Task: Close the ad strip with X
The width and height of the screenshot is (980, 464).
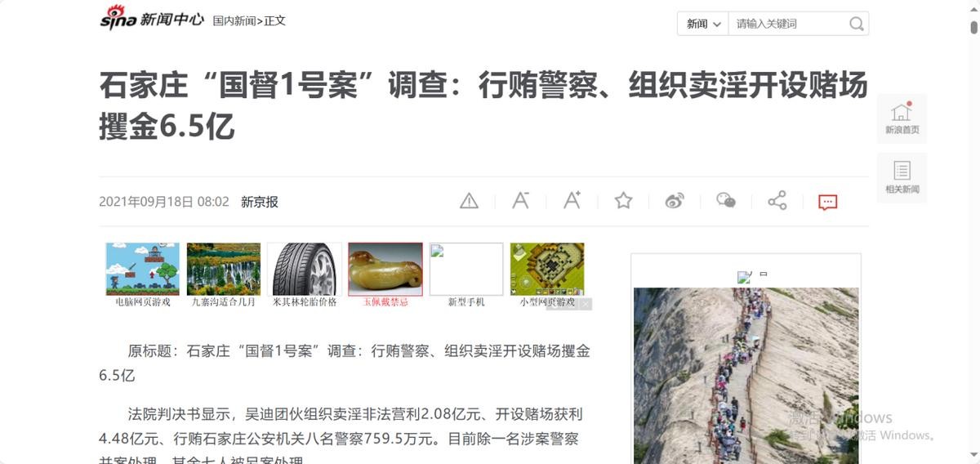Action: pyautogui.click(x=586, y=304)
